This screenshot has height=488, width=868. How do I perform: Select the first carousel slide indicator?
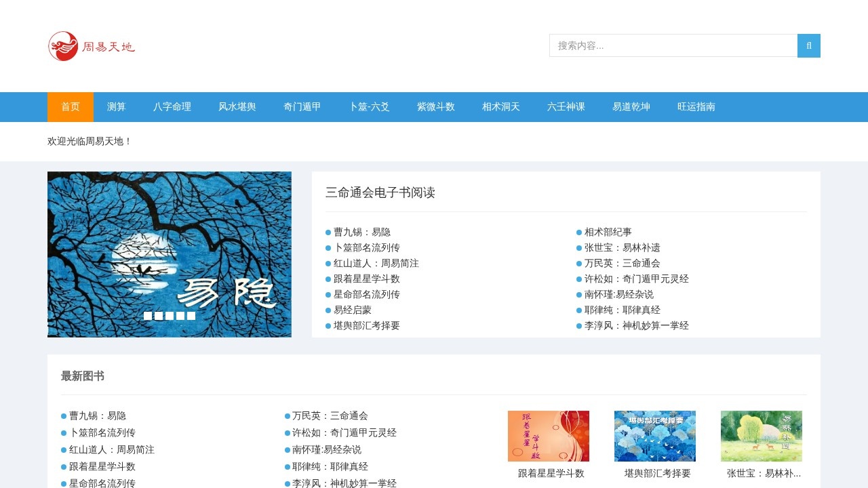(148, 316)
